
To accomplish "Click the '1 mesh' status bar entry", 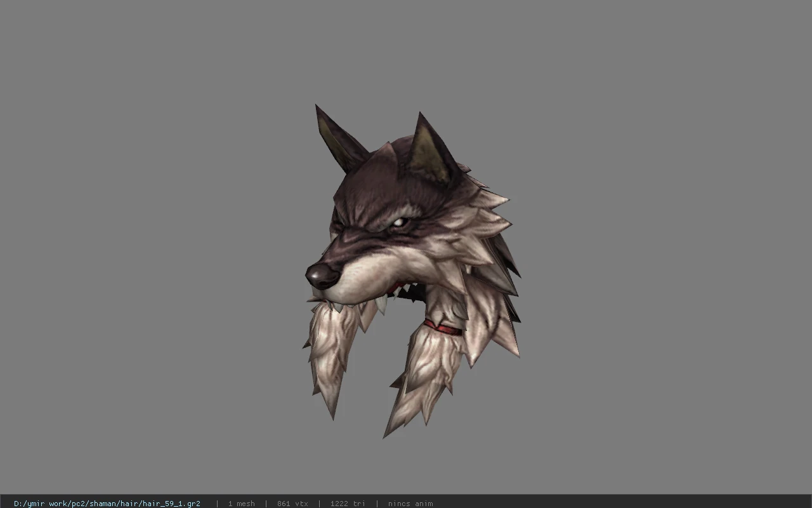I will coord(242,504).
